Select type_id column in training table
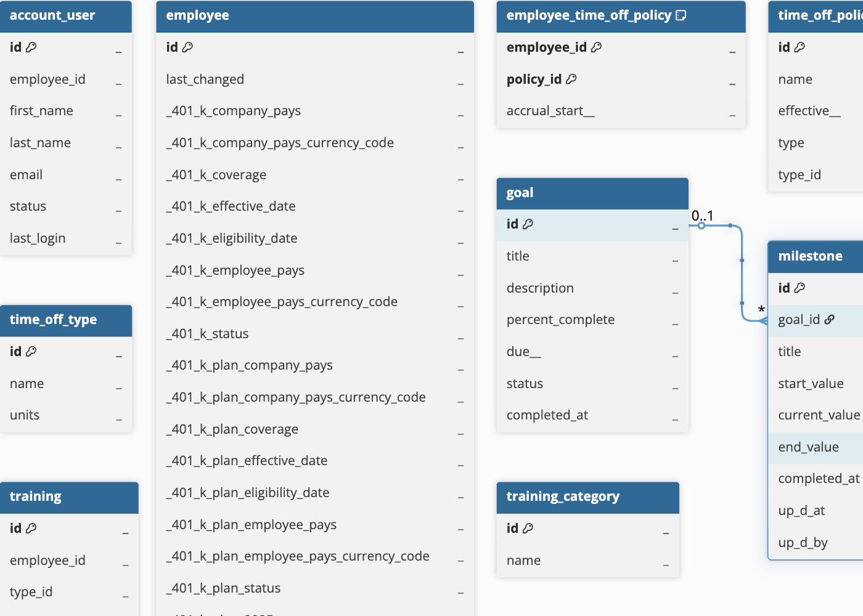Image resolution: width=863 pixels, height=616 pixels. (69, 592)
